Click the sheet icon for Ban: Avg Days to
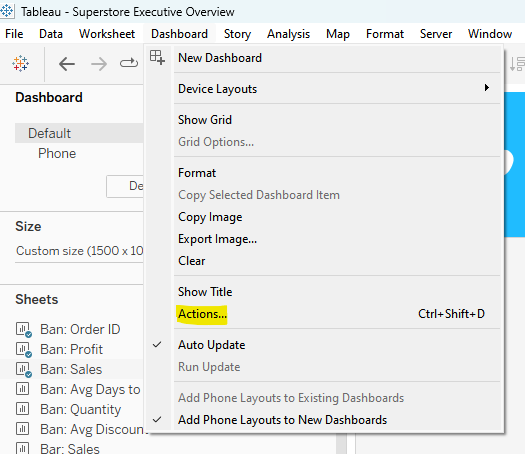The width and height of the screenshot is (525, 454). click(x=22, y=389)
